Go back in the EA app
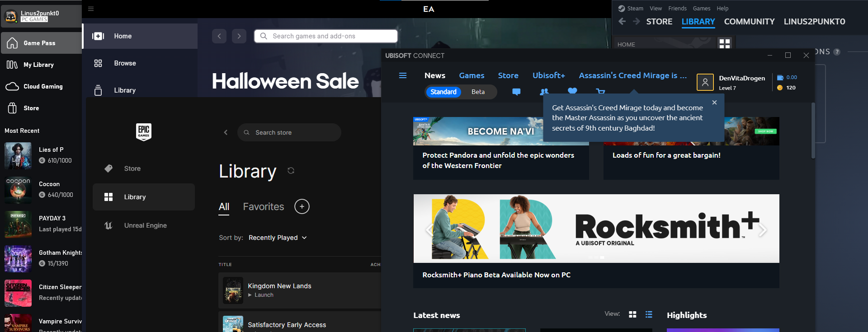This screenshot has height=332, width=868. [x=219, y=36]
